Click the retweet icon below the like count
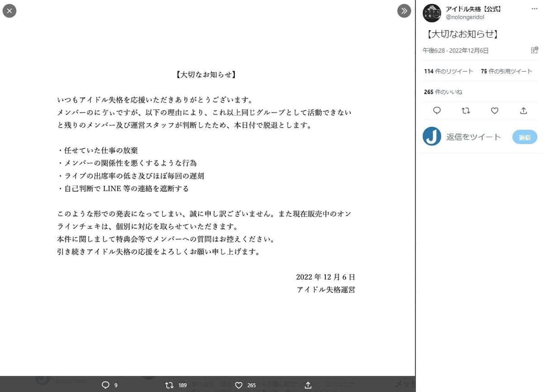Screen dimensions: 543x392 click(466, 110)
